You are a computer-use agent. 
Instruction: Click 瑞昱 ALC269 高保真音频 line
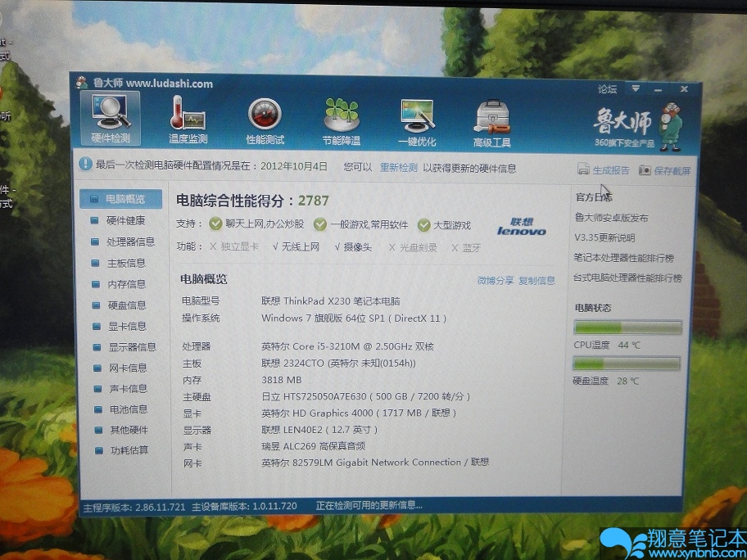coord(314,445)
